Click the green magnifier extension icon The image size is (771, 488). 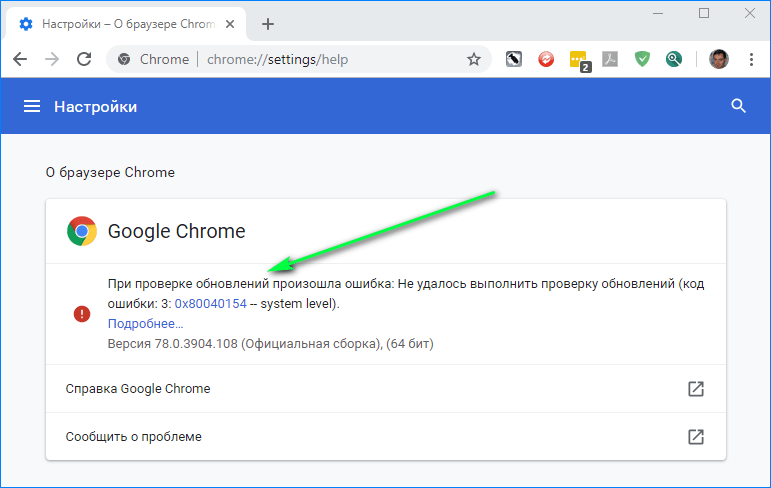pyautogui.click(x=674, y=59)
